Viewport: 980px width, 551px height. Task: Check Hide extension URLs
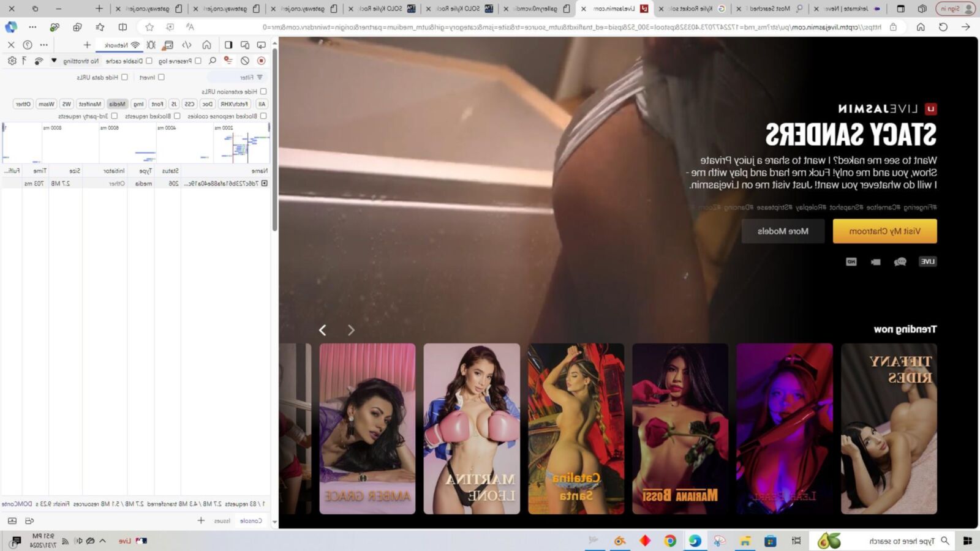[x=263, y=91]
